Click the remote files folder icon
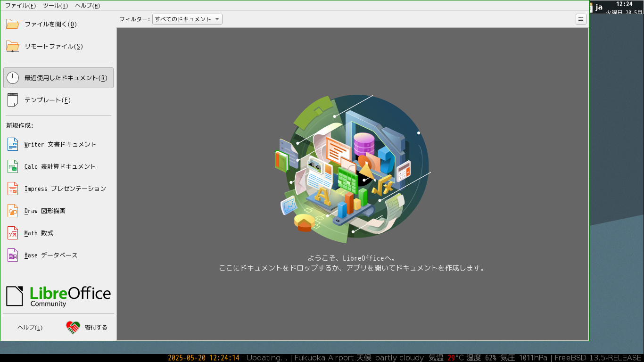Viewport: 644px width, 362px height. tap(13, 46)
